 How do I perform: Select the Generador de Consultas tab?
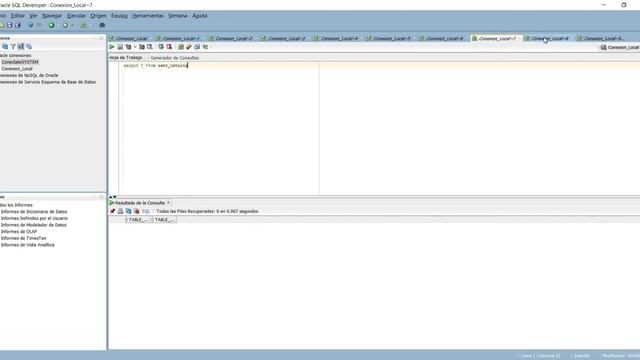175,58
